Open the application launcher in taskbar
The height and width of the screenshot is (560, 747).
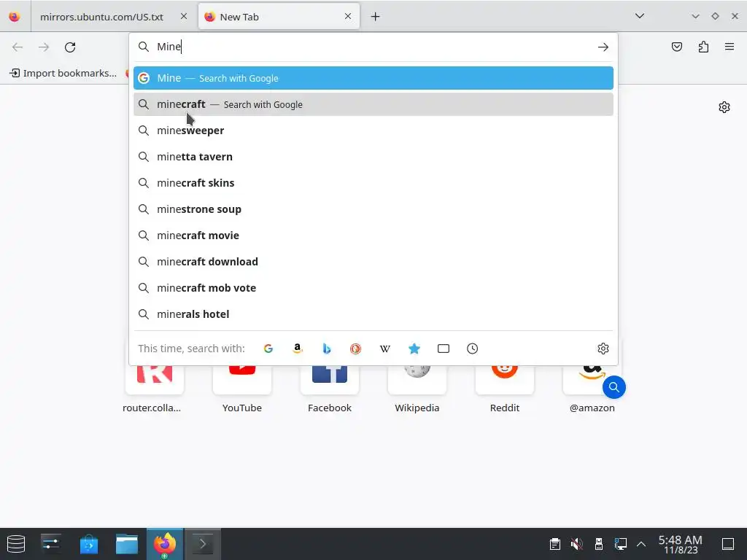pyautogui.click(x=16, y=544)
